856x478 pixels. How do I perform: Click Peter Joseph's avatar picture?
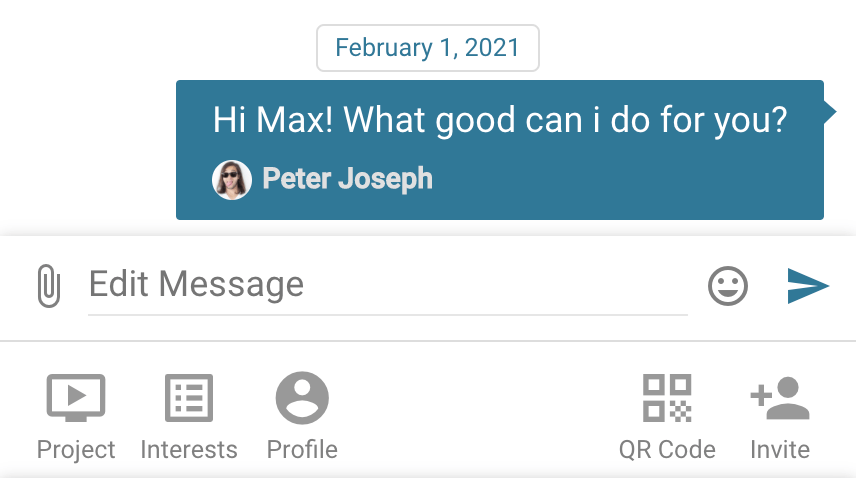click(232, 180)
